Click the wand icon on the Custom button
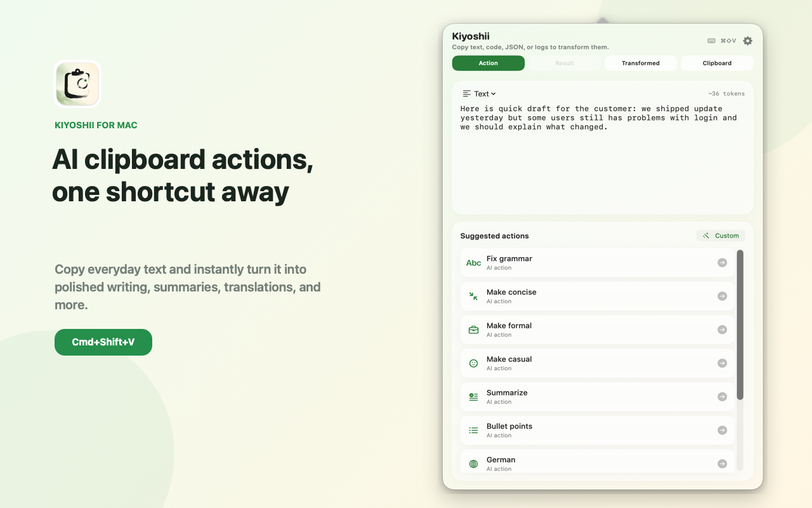 pyautogui.click(x=706, y=236)
